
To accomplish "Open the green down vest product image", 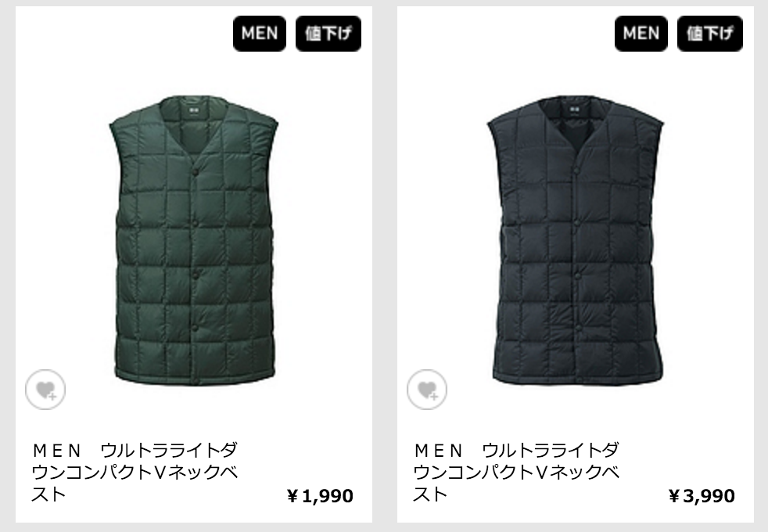I will tap(193, 240).
